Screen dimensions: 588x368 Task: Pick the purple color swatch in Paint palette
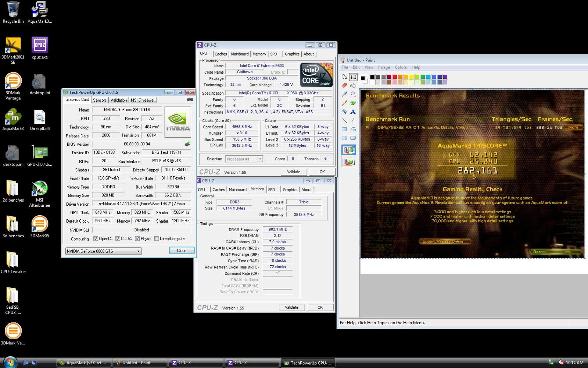[445, 77]
